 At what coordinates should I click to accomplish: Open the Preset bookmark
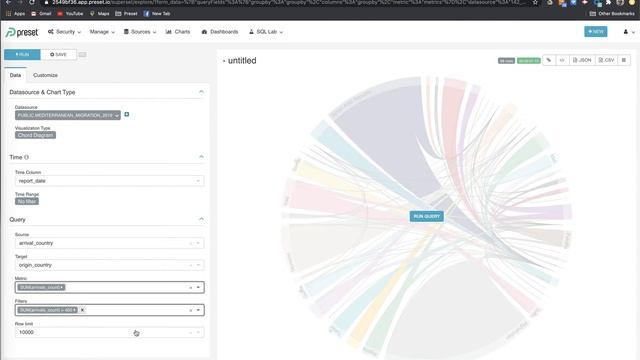127,13
